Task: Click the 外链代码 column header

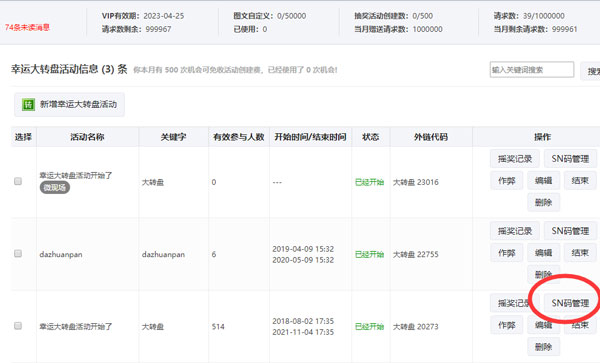Action: pos(431,137)
